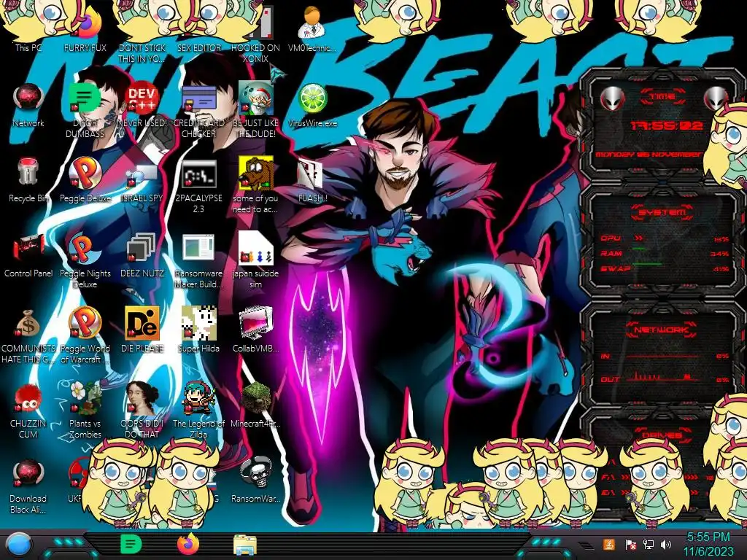Open the FLASH ! desktop icon
The image size is (747, 560).
pyautogui.click(x=312, y=180)
